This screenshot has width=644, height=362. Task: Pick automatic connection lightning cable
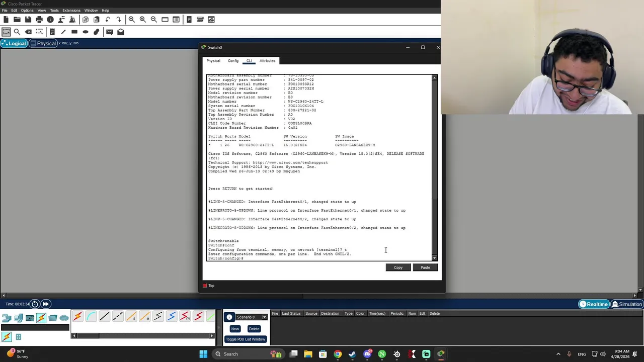(77, 316)
